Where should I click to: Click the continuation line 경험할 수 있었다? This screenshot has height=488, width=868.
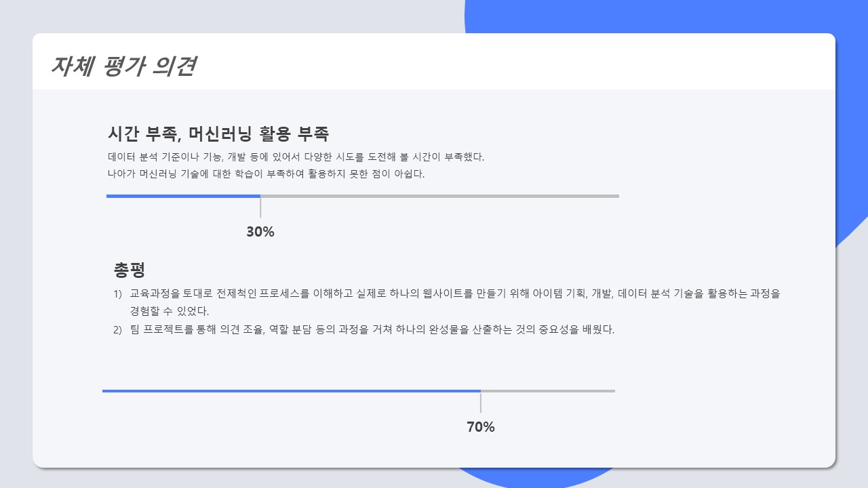[170, 312]
